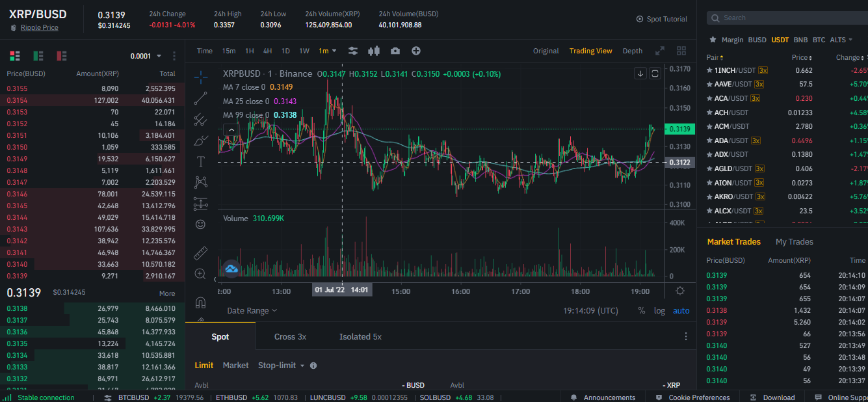Viewport: 868px width, 402px height.
Task: Toggle the magnet mode tool
Action: [x=200, y=302]
